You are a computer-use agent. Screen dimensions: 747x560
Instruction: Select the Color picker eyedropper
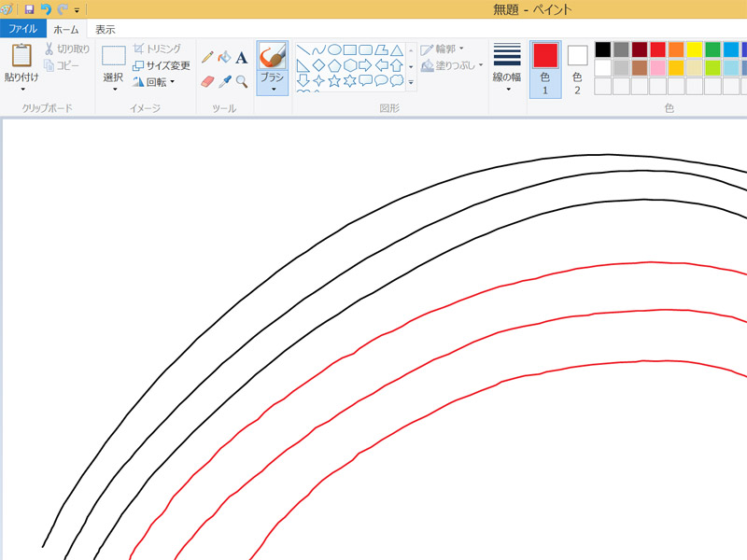[x=224, y=81]
